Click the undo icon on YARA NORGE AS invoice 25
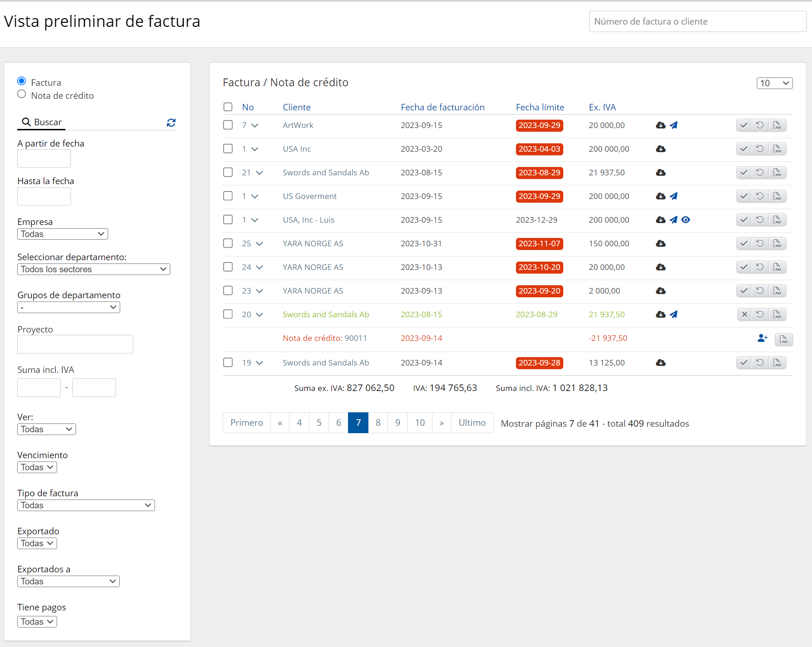This screenshot has height=647, width=812. point(760,243)
